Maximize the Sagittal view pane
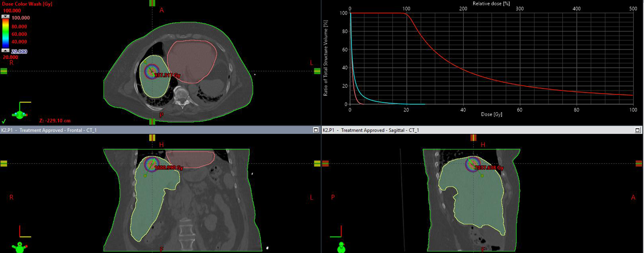 click(637, 130)
